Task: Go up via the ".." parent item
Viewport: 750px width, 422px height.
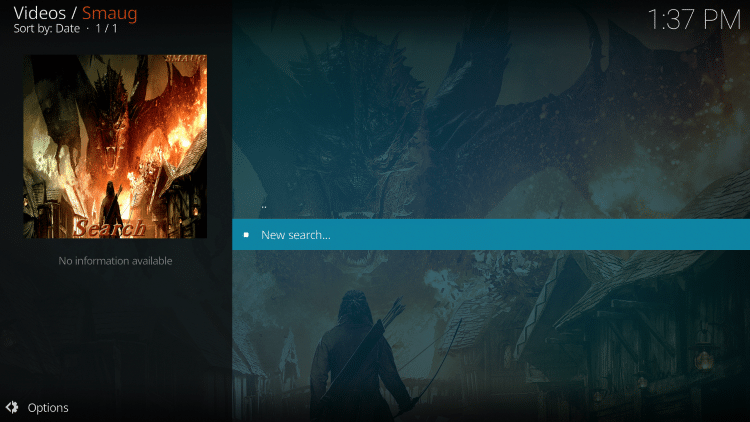Action: click(264, 205)
